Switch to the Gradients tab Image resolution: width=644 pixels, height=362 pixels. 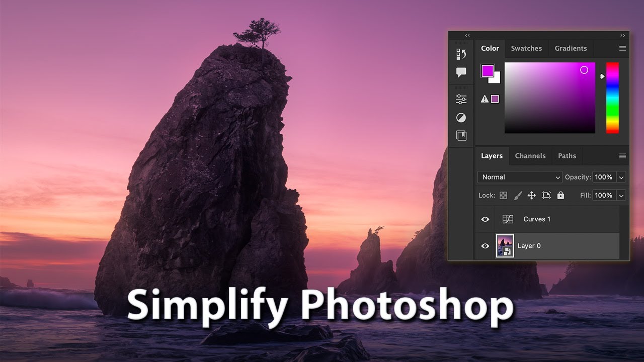pos(571,48)
